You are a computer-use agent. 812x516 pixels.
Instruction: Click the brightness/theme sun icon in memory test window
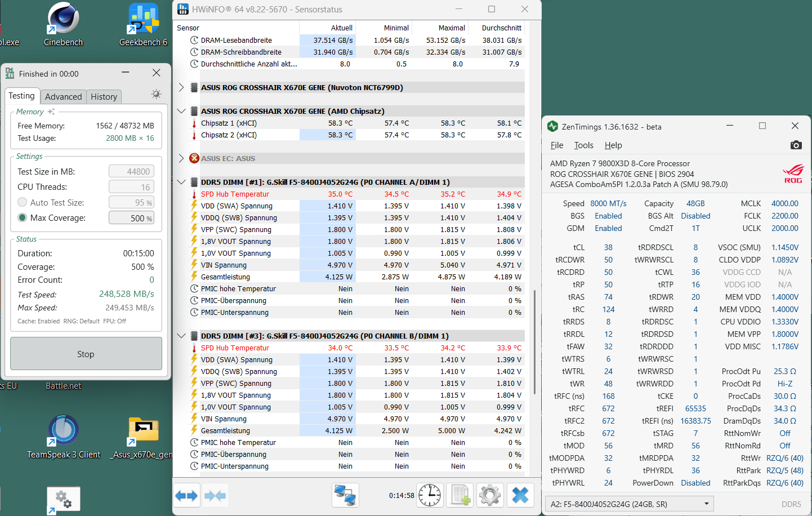(x=156, y=94)
